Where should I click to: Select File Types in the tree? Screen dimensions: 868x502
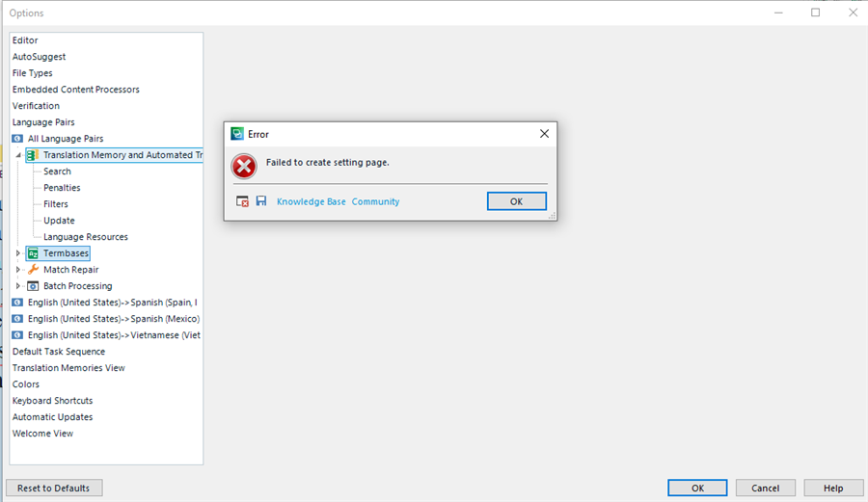[x=32, y=73]
